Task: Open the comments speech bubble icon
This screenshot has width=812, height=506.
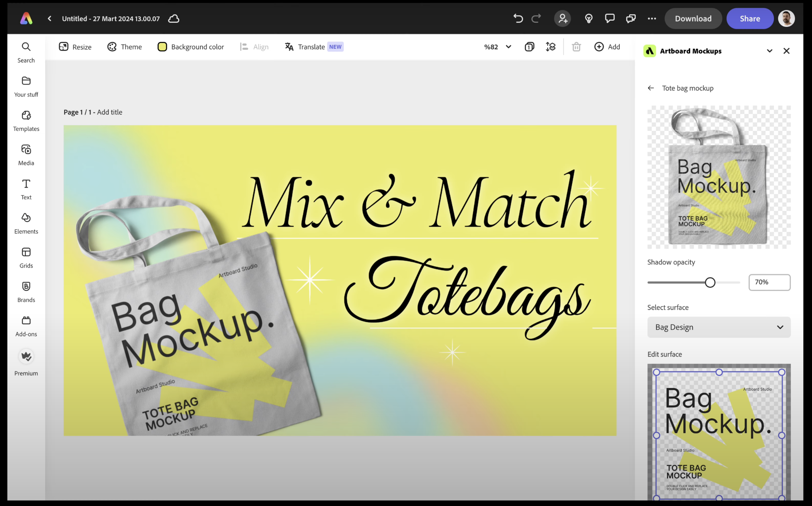Action: 610,19
